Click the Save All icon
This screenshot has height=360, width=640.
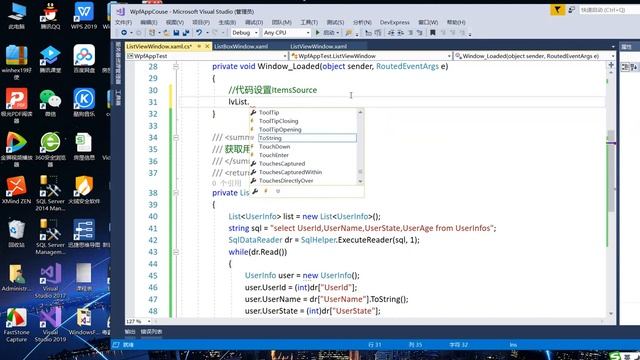click(x=186, y=33)
